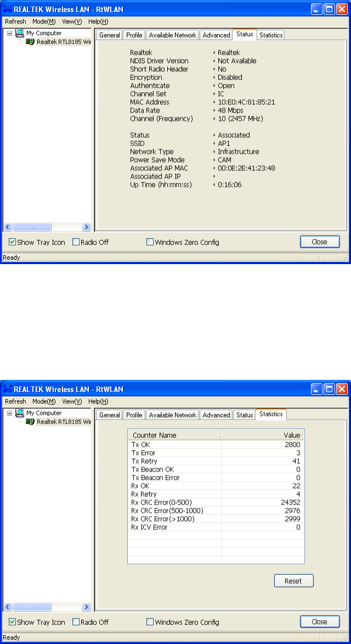Open Available Network tab in upper window
Image resolution: width=351 pixels, height=644 pixels.
(173, 35)
